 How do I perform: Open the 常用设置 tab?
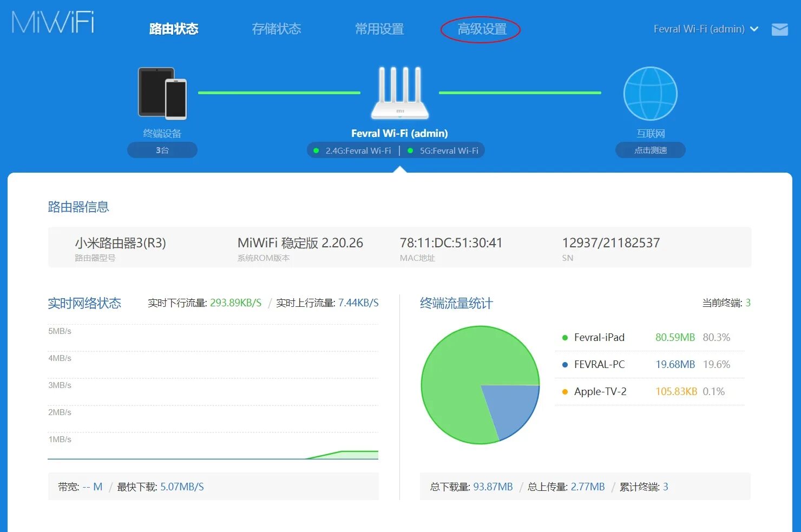click(379, 29)
